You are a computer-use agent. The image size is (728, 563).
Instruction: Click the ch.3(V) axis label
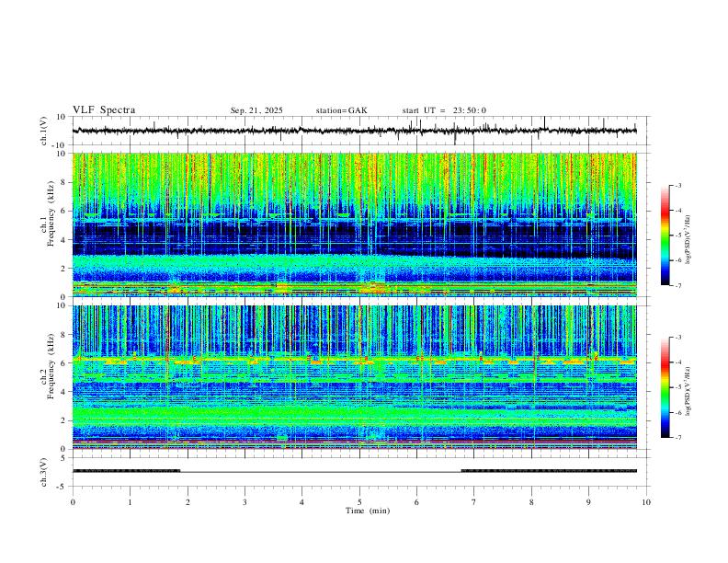[x=44, y=470]
